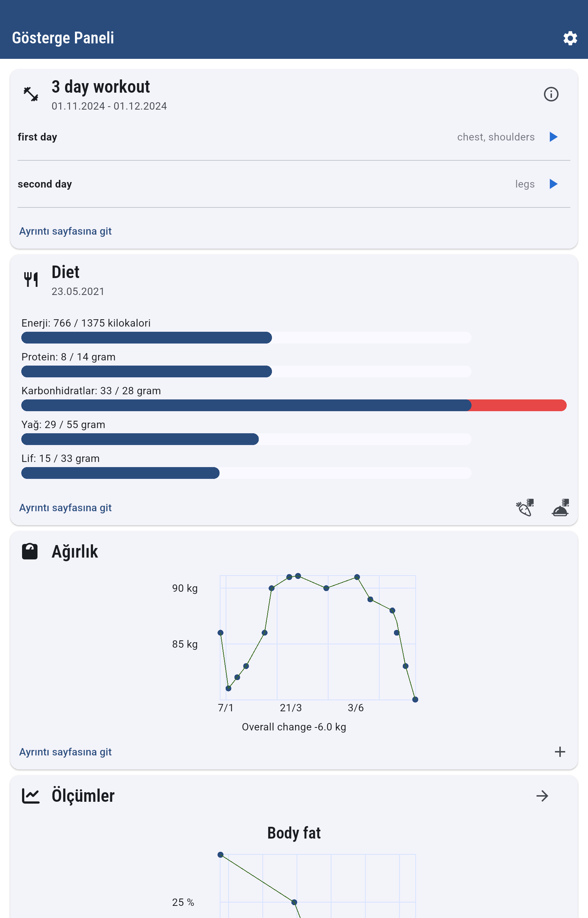The height and width of the screenshot is (918, 588).
Task: Click the Enerji progress bar
Action: [x=246, y=338]
